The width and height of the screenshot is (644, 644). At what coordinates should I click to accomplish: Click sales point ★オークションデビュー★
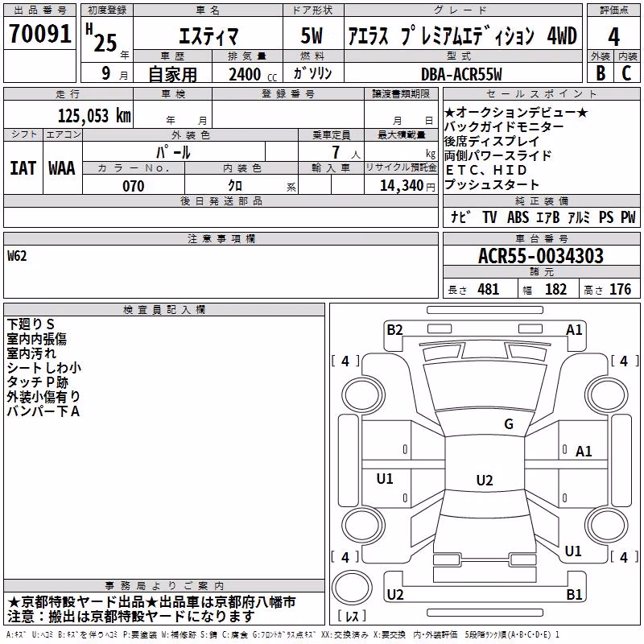coord(516,112)
